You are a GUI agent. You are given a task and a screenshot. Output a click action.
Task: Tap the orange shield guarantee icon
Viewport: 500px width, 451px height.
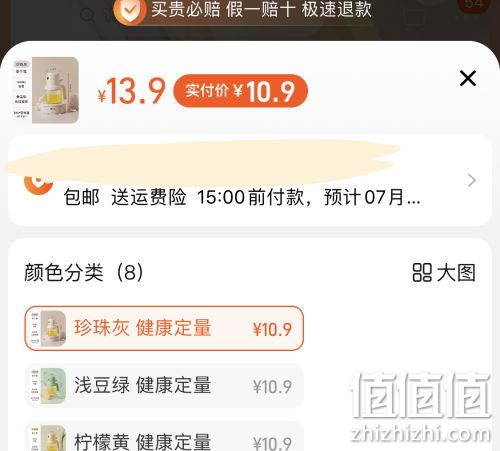130,11
